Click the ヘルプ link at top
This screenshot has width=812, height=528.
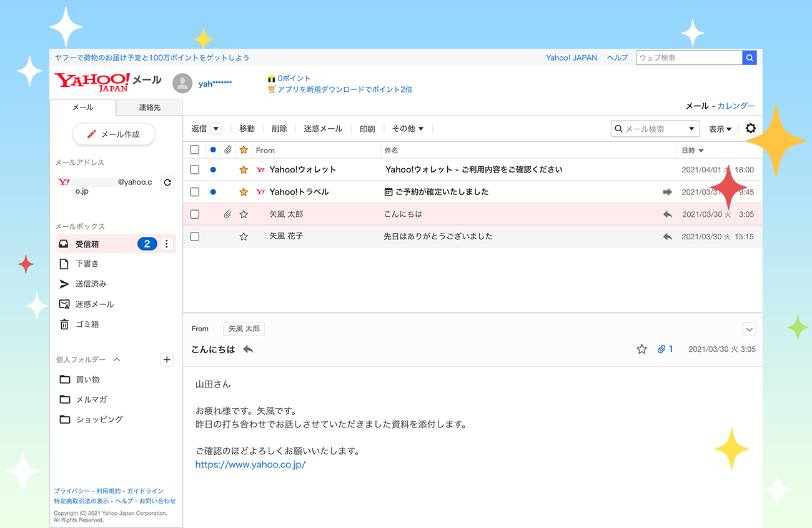tap(617, 57)
